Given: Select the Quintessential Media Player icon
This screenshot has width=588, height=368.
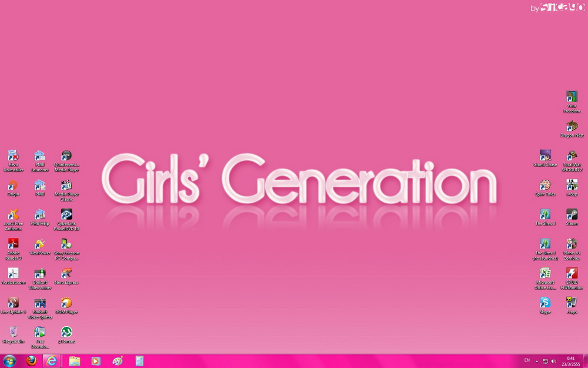Looking at the screenshot, I should [66, 161].
